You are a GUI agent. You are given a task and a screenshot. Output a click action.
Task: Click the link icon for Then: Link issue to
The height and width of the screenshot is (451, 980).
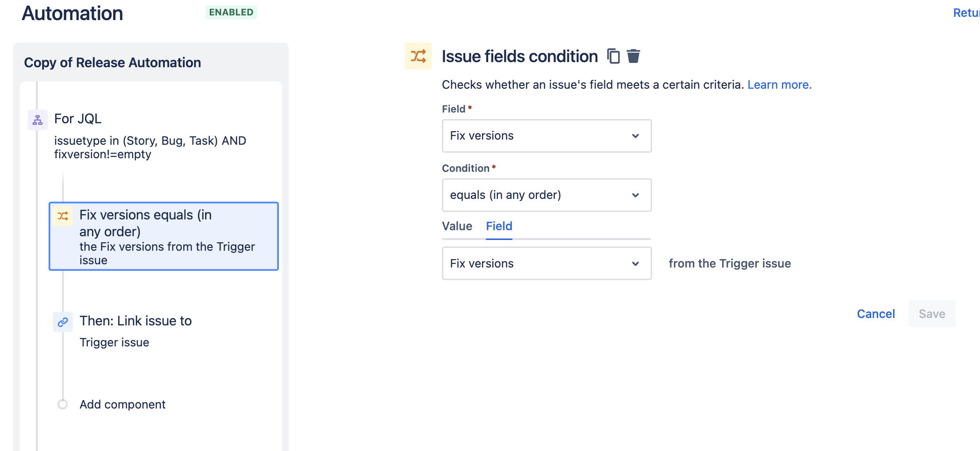point(63,322)
